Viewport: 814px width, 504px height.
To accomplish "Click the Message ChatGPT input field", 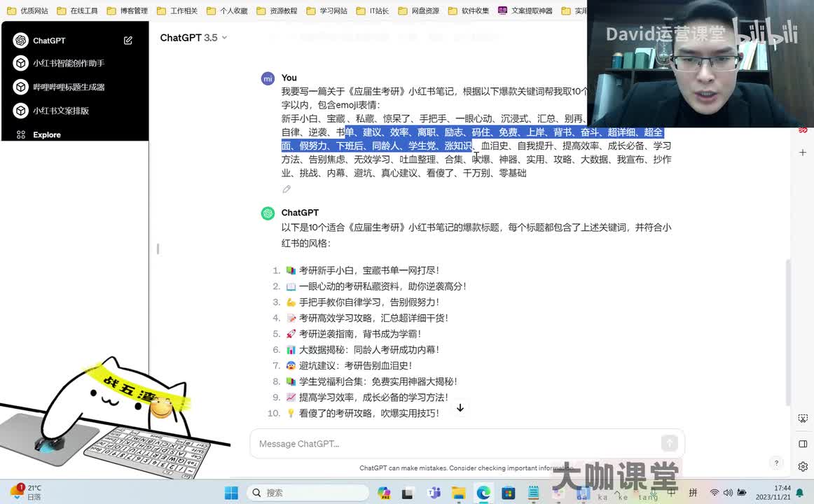I will 455,443.
